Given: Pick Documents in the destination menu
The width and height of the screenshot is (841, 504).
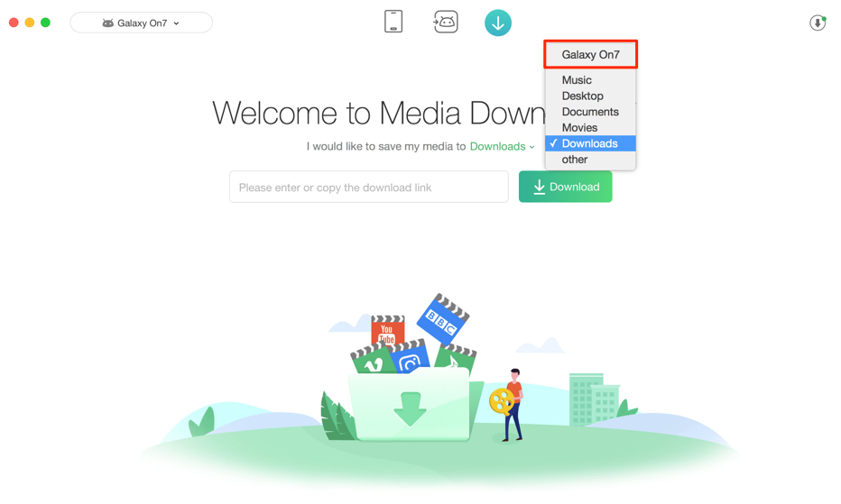Looking at the screenshot, I should (x=590, y=112).
